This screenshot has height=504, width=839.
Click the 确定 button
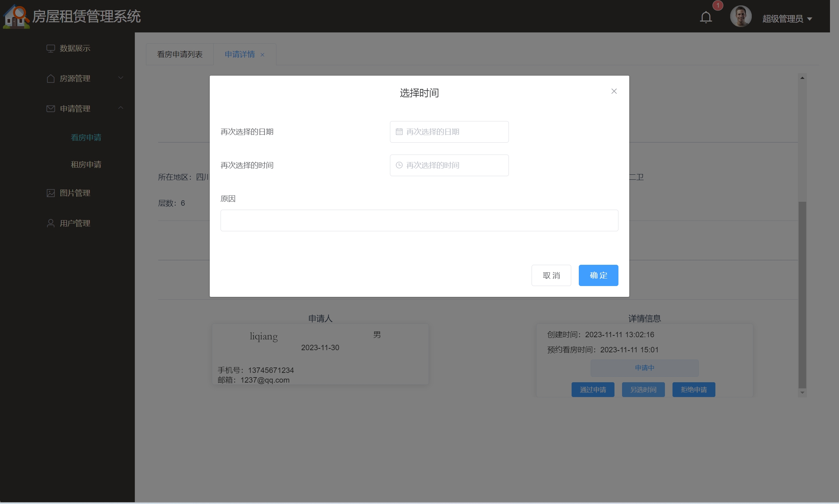[598, 276]
